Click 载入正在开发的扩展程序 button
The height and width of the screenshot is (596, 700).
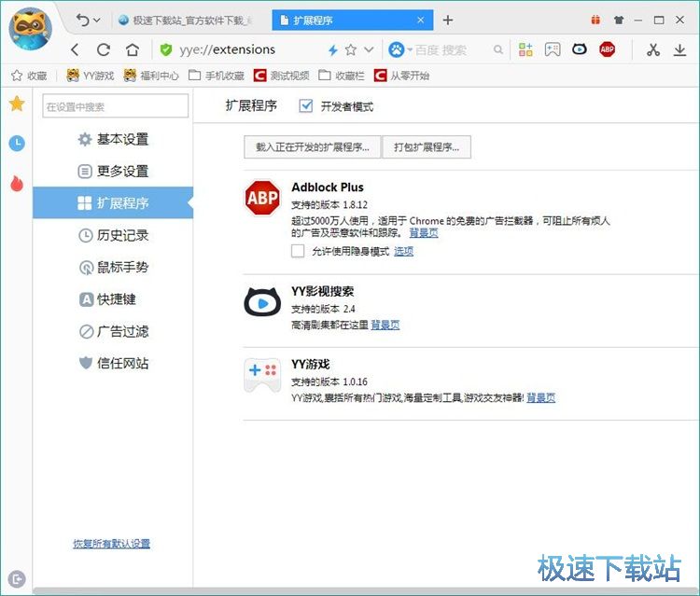(312, 147)
